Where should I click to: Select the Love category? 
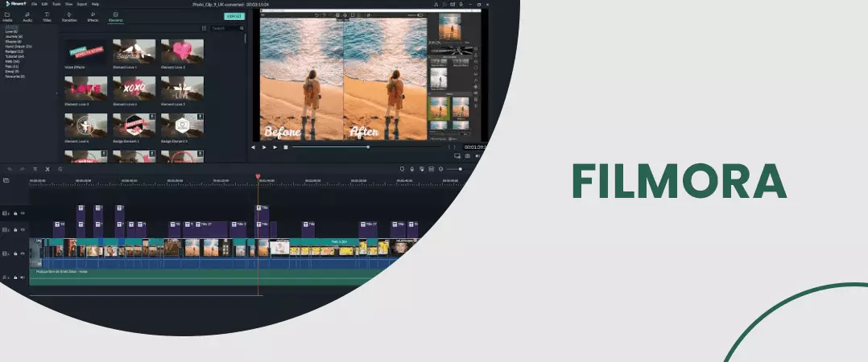(11, 31)
